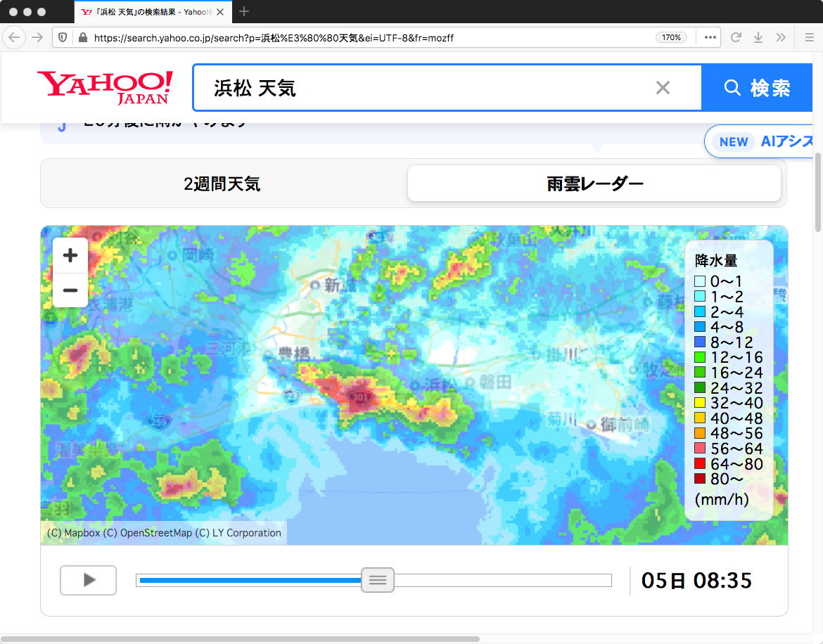Show more toolbar tools via the double chevron
The width and height of the screenshot is (823, 644).
point(781,37)
